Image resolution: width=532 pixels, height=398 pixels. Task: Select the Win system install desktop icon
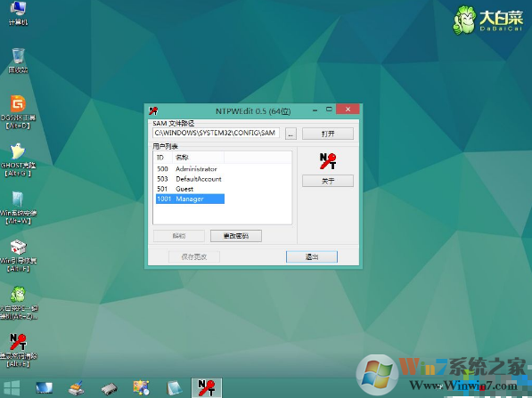pyautogui.click(x=18, y=207)
